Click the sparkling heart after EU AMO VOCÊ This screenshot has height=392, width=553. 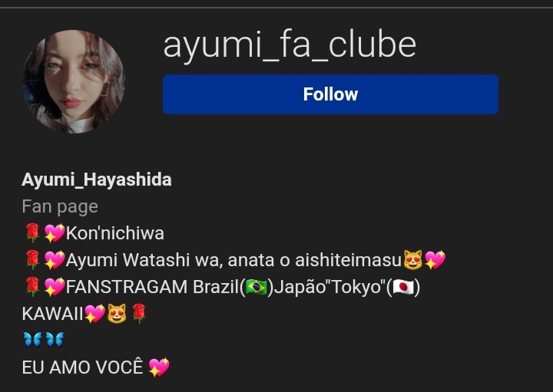click(159, 367)
